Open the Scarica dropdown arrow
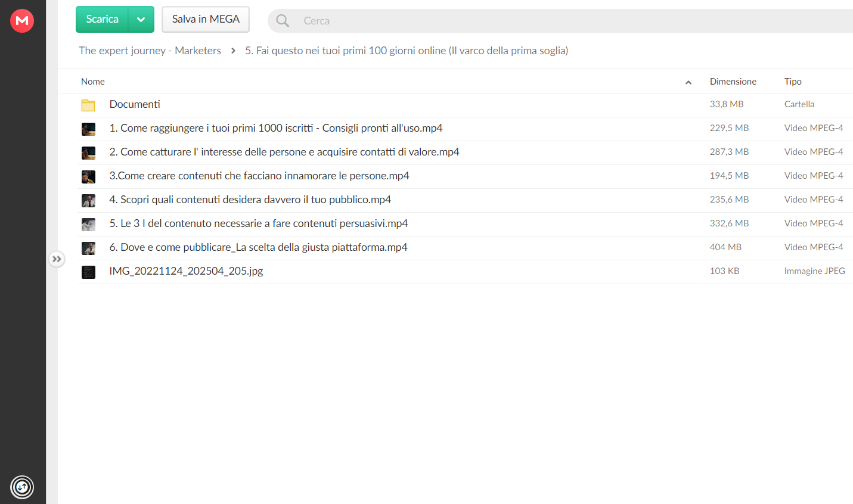The width and height of the screenshot is (853, 504). click(x=141, y=20)
